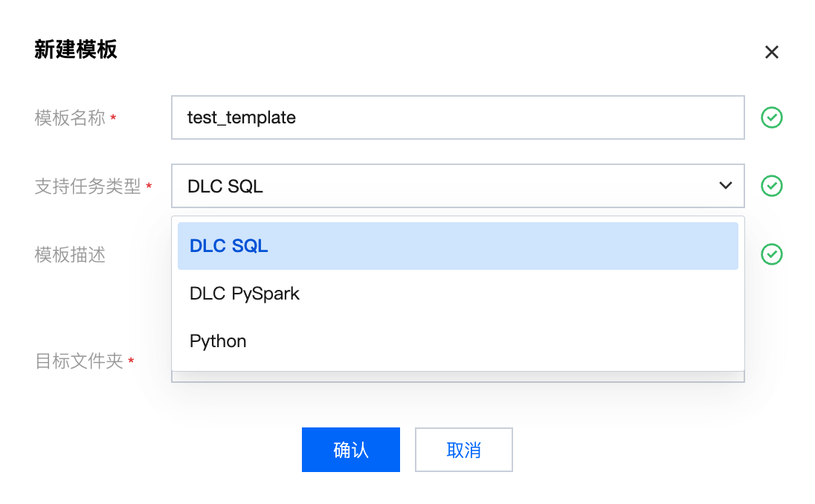Click the 支持任务类型 field label

[x=88, y=186]
